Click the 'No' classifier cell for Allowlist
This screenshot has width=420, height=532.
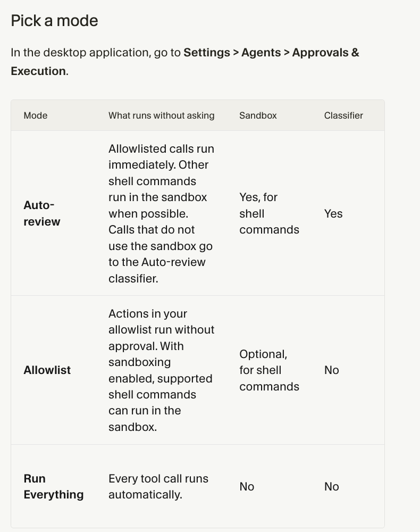click(x=332, y=370)
